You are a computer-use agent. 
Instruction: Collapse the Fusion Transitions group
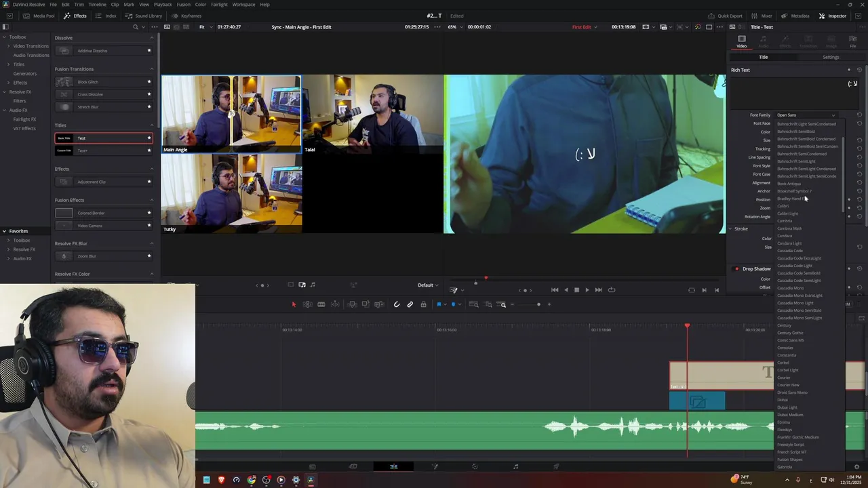coord(152,69)
